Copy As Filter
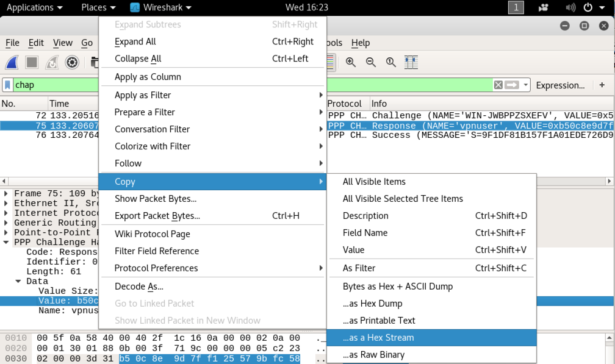Screen dimensions: 615x364 [x=431, y=268]
